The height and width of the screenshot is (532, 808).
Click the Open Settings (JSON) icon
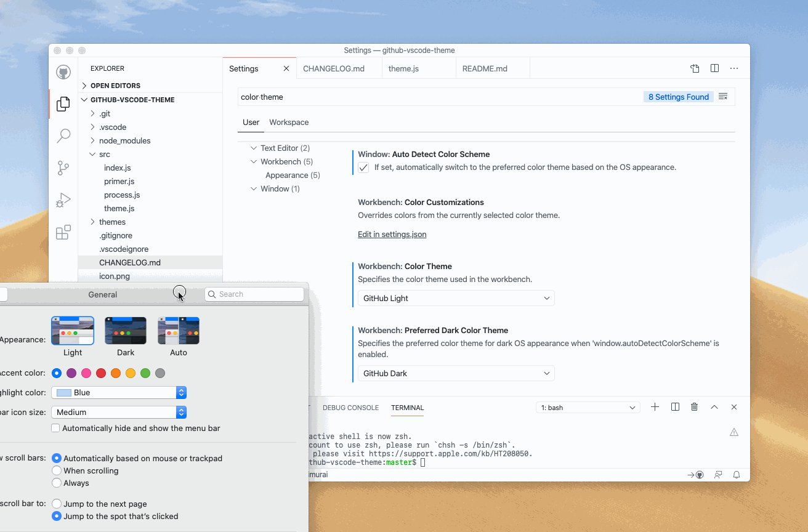click(x=695, y=68)
